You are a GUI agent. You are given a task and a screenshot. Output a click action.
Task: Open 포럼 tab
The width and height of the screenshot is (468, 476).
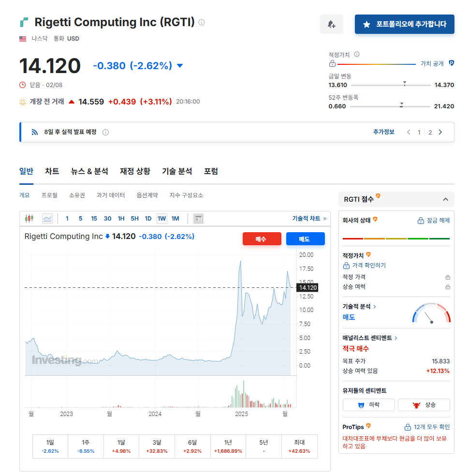[x=211, y=171]
